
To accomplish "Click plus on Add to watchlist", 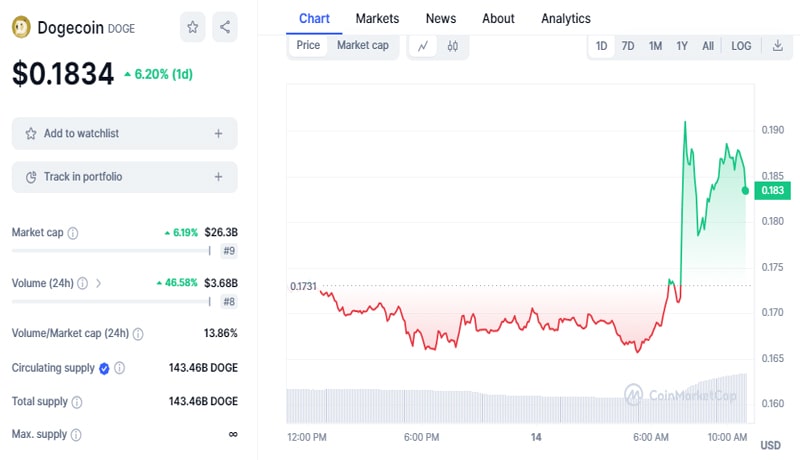I will coord(218,134).
